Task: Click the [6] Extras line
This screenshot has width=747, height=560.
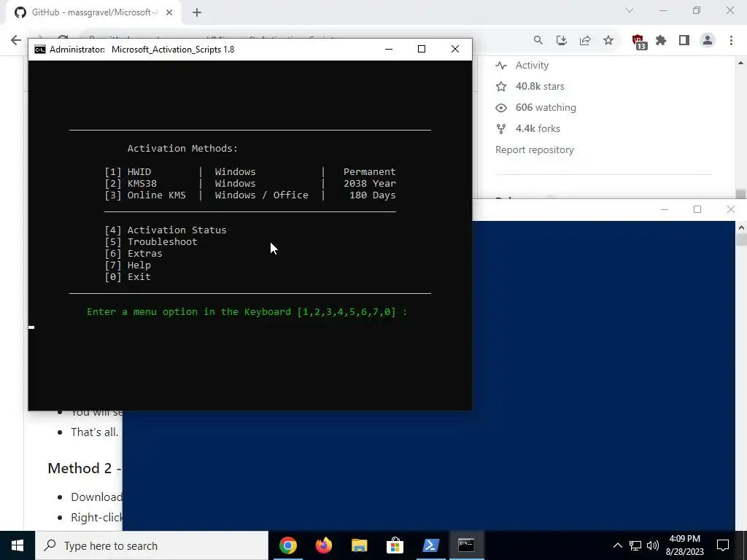Action: tap(133, 253)
